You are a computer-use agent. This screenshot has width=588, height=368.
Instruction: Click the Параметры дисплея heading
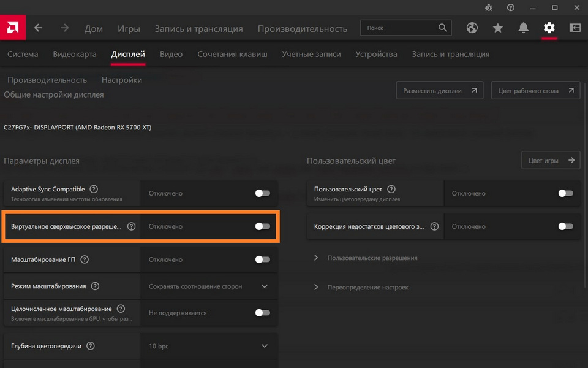pos(42,161)
